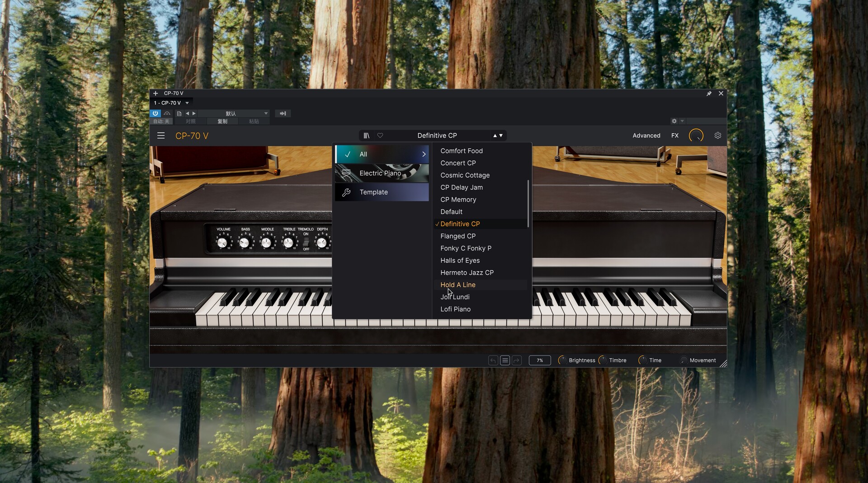The height and width of the screenshot is (483, 868).
Task: Open the 1 - CP-70 V instance dropdown
Action: click(171, 103)
